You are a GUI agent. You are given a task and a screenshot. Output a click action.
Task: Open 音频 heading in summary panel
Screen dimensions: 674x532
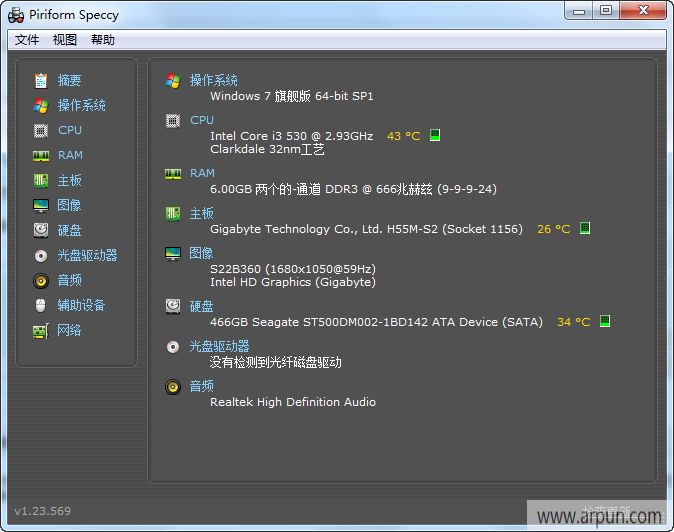[x=202, y=386]
